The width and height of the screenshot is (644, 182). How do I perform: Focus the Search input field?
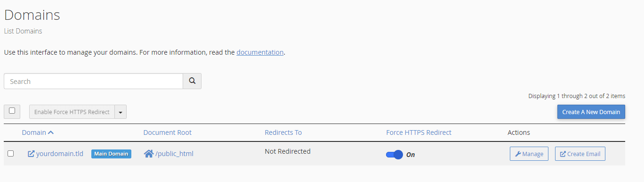(93, 81)
